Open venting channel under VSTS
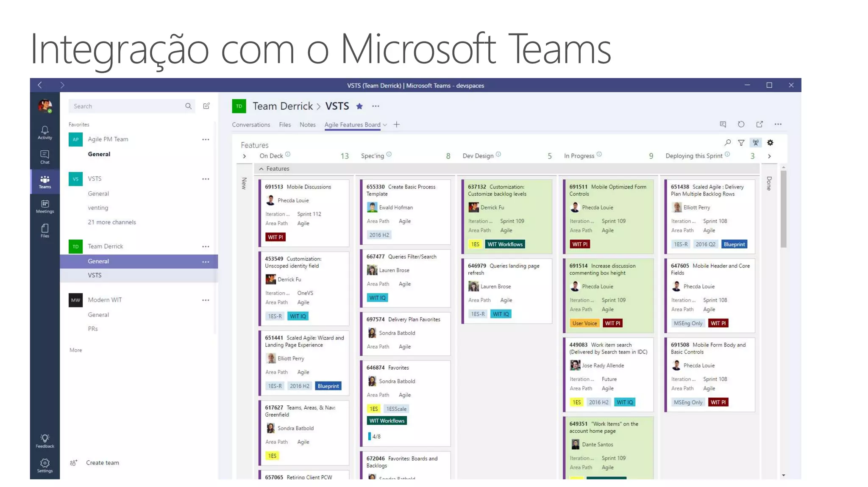 (98, 208)
